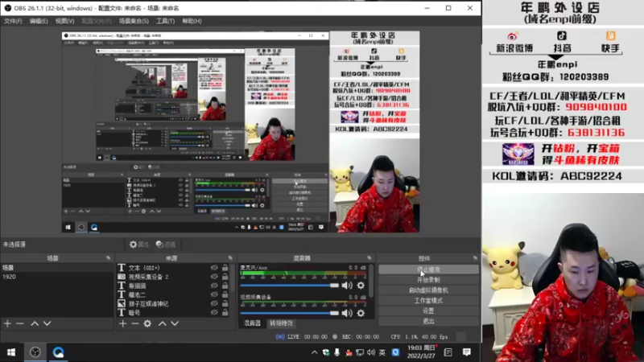
Task: Toggle lock on the image source row
Action: [x=225, y=303]
